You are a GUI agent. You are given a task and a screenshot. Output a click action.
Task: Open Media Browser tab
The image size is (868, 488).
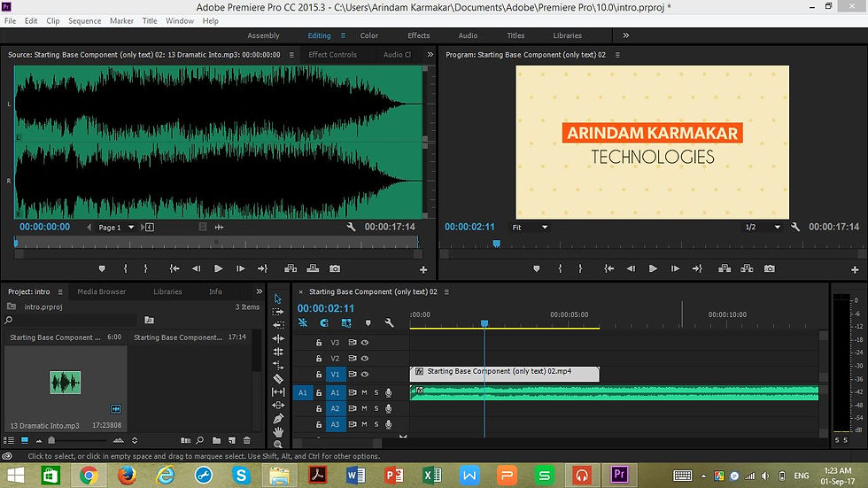(101, 291)
